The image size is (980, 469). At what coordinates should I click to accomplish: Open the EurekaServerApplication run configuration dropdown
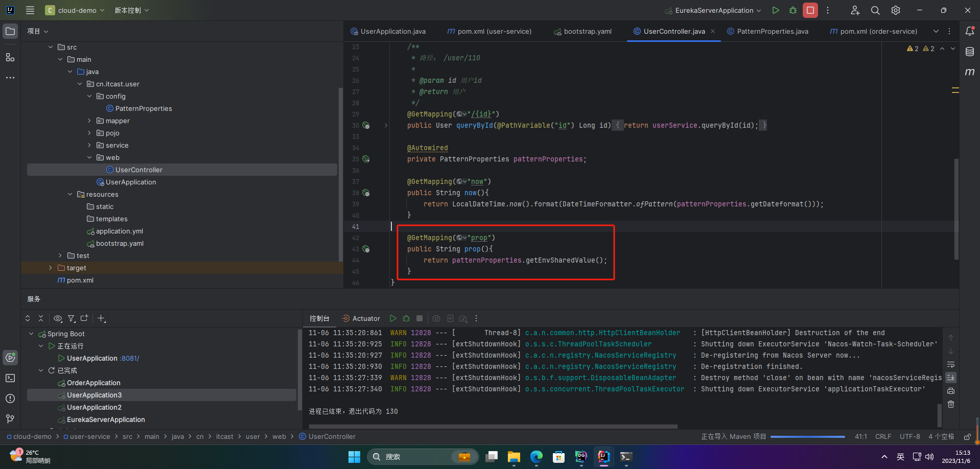pyautogui.click(x=713, y=10)
